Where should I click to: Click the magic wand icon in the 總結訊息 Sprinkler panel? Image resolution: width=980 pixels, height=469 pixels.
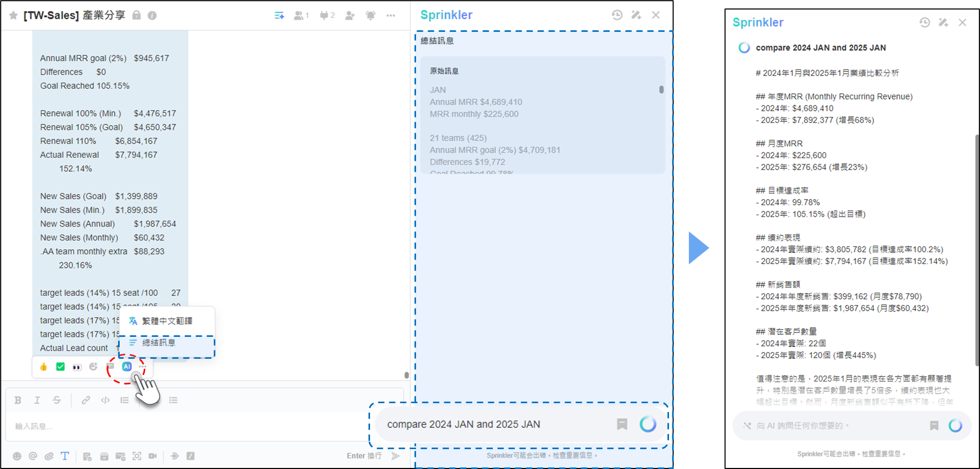click(636, 15)
